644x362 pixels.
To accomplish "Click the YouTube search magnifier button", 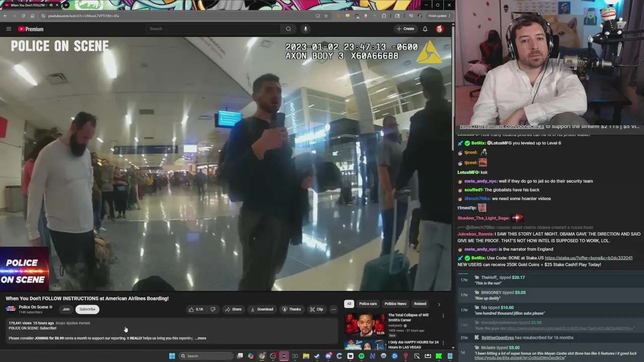I will pos(288,29).
